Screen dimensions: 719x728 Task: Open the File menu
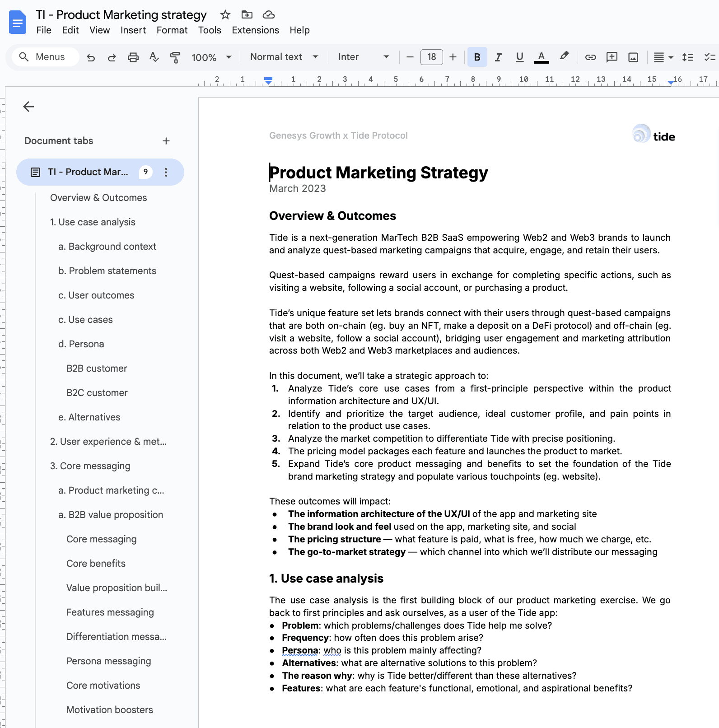coord(44,30)
